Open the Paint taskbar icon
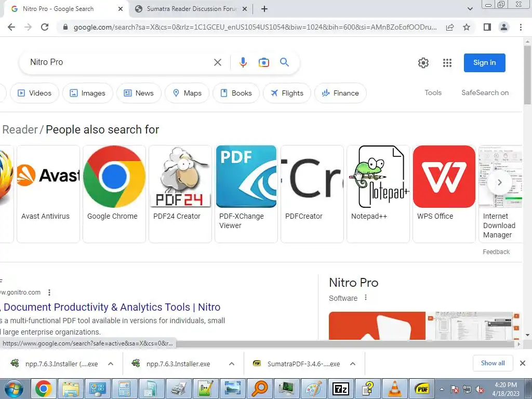This screenshot has height=399, width=532. click(313, 389)
